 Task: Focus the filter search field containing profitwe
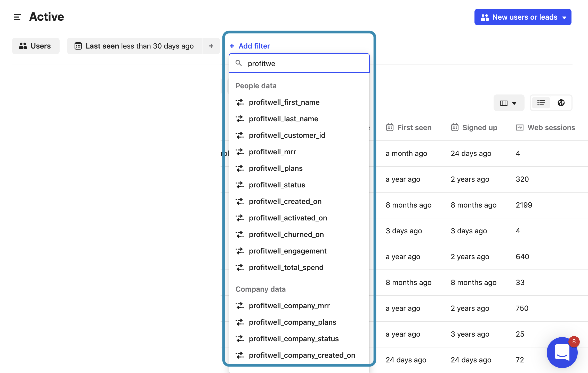299,63
